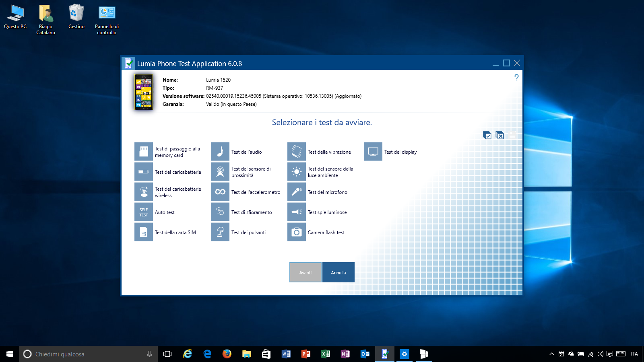Click the ITA language indicator
Viewport: 644px width, 362px height.
point(634,354)
